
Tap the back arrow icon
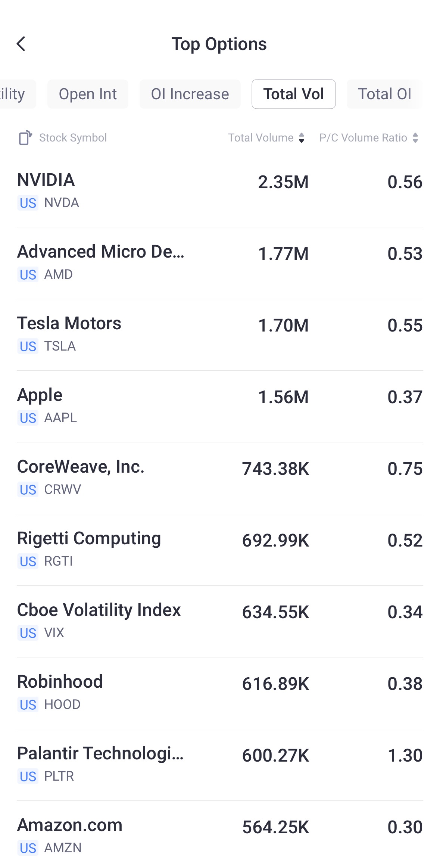[21, 44]
